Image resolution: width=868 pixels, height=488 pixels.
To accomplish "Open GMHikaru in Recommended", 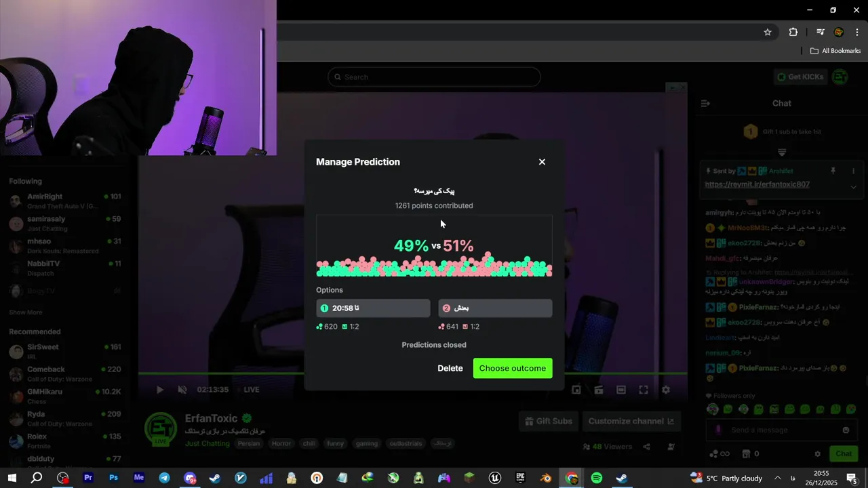I will tap(65, 396).
